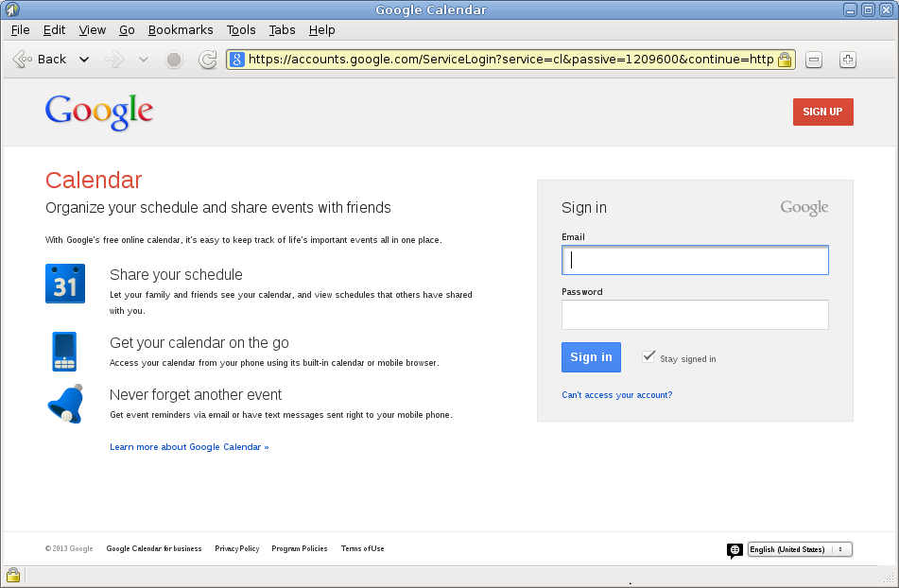Open the Tools menu
The width and height of the screenshot is (899, 588).
241,30
